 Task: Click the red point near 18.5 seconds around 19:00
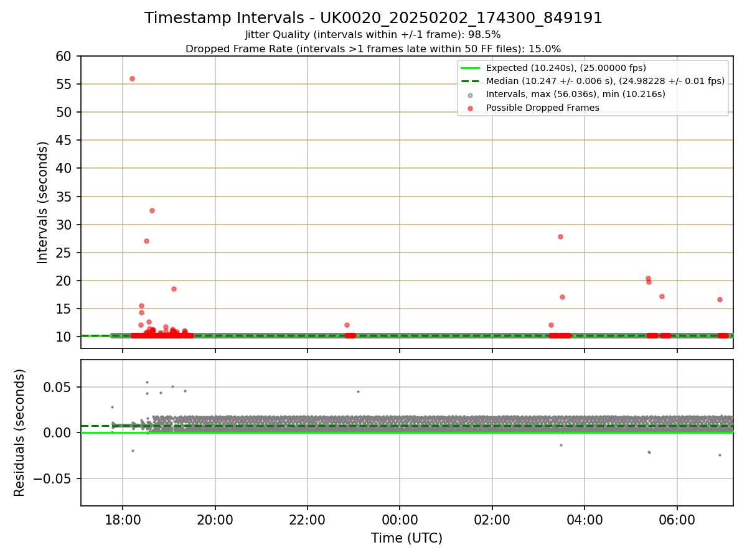point(174,289)
